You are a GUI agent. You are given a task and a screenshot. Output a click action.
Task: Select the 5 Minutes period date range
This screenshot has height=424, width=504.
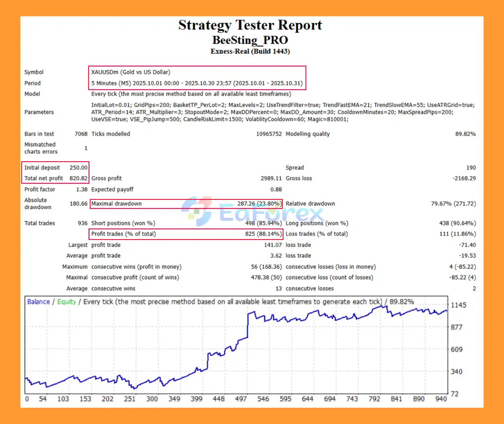(197, 83)
